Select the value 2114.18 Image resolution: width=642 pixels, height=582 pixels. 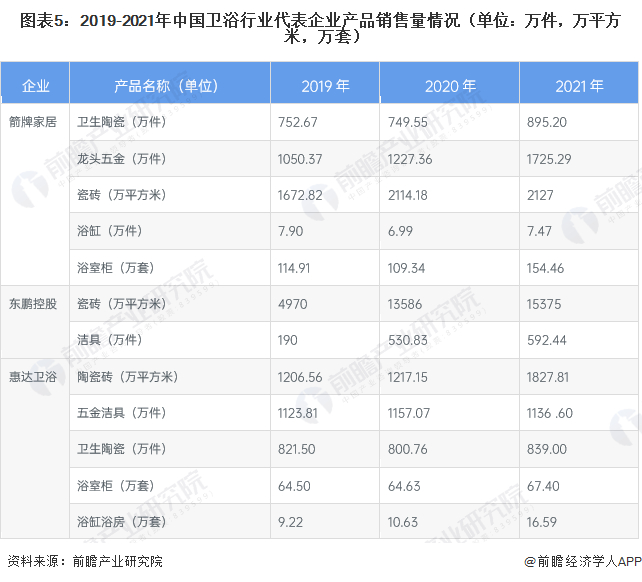click(x=408, y=195)
